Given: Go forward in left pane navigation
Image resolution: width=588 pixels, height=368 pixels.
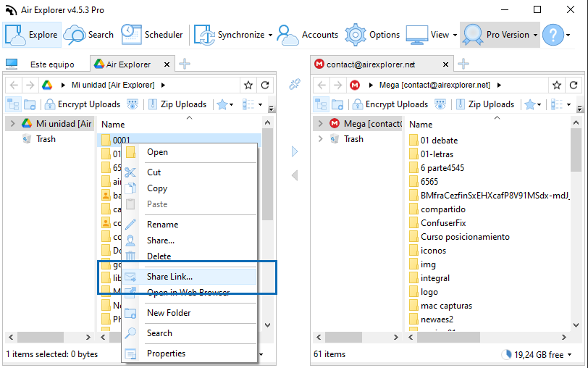Looking at the screenshot, I should pos(30,85).
